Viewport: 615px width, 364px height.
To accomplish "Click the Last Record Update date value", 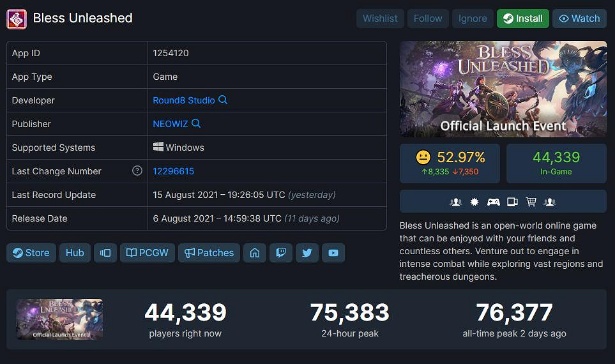I will (x=245, y=195).
